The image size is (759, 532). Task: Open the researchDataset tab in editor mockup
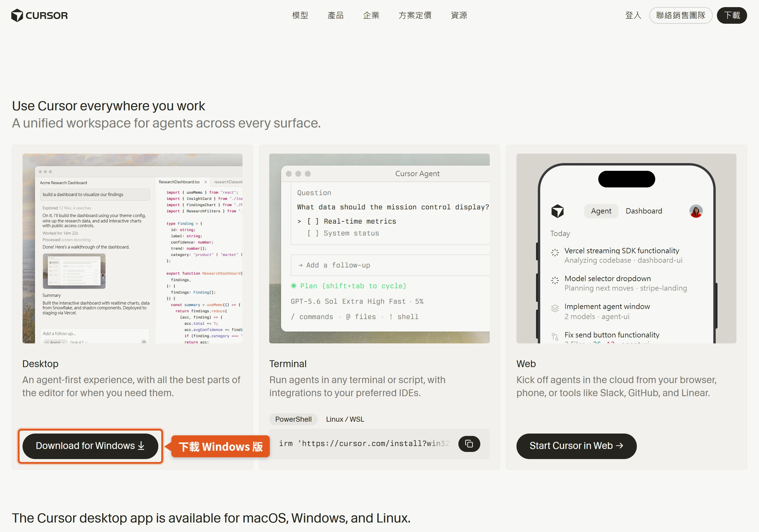coord(228,182)
